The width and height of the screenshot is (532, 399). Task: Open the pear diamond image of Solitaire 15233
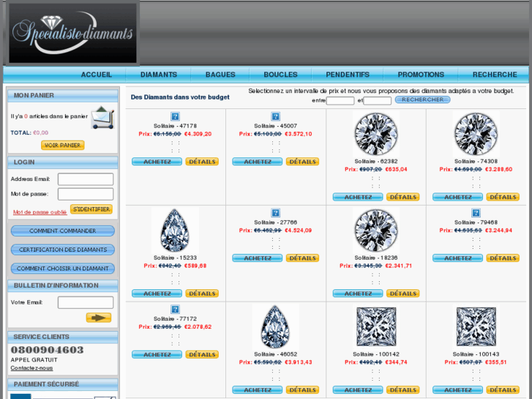coord(175,231)
